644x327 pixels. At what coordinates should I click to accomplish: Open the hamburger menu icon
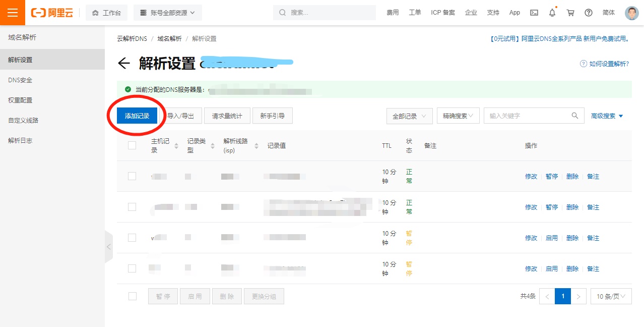coord(12,12)
